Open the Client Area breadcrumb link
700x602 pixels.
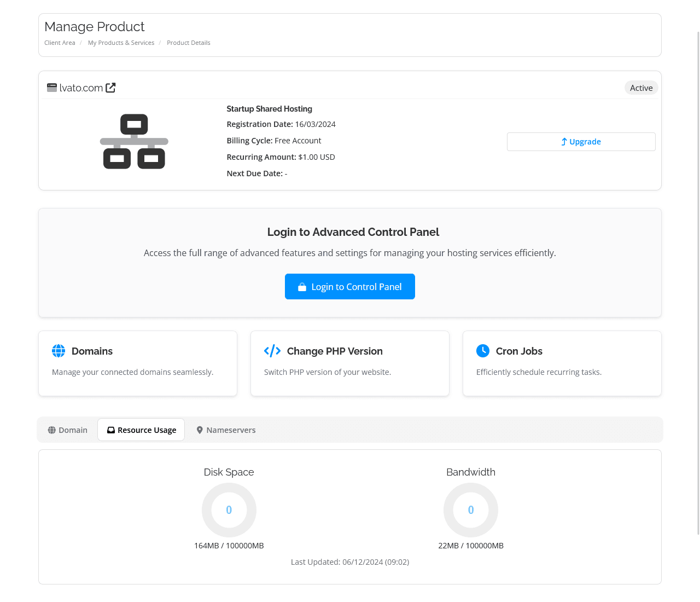pos(60,43)
